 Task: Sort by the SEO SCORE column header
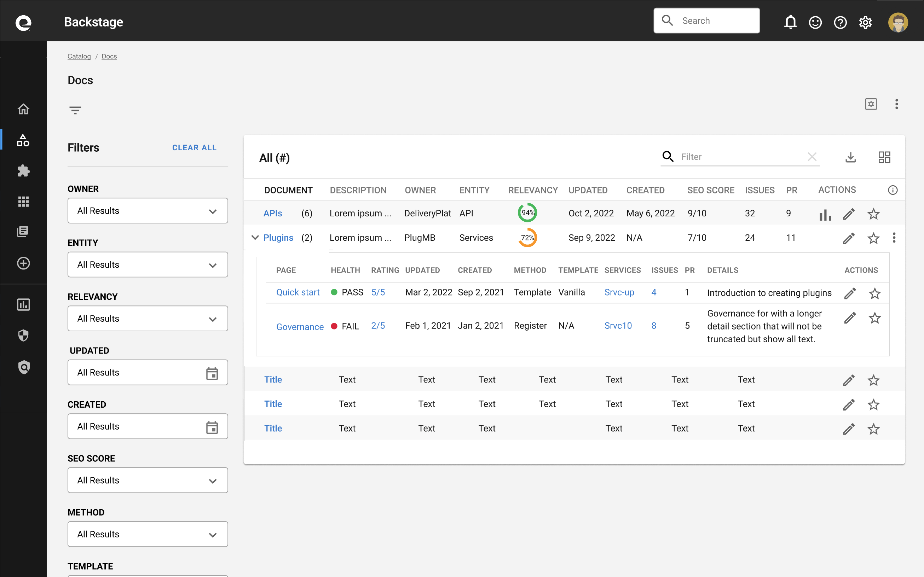(x=711, y=190)
